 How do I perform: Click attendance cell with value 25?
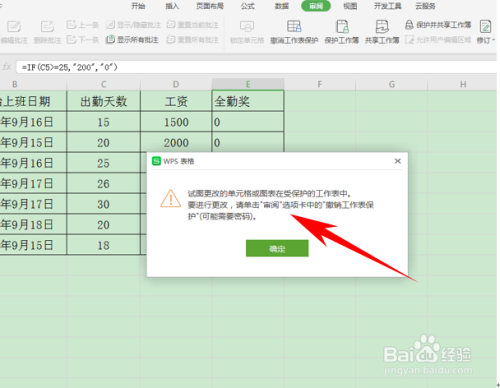click(x=104, y=163)
